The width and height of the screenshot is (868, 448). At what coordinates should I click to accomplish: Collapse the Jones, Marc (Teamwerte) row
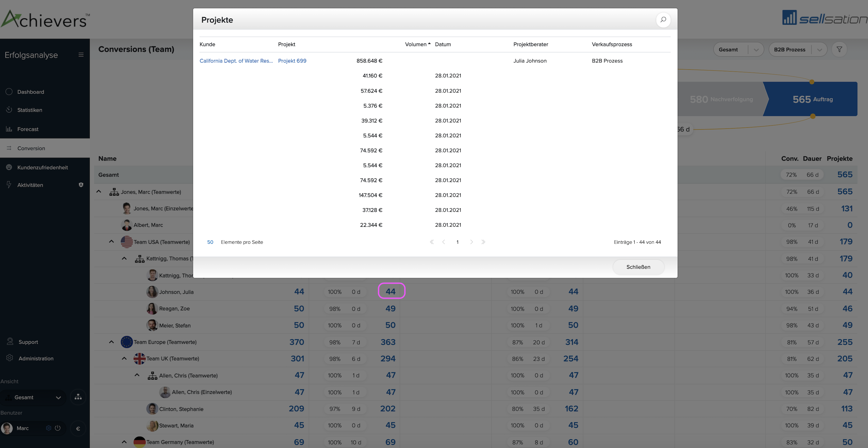pos(99,191)
